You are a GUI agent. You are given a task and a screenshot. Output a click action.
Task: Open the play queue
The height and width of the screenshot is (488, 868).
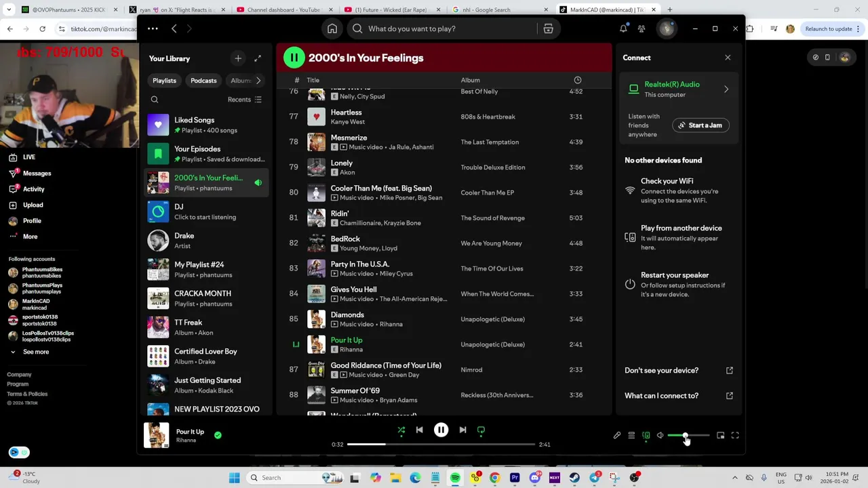click(631, 435)
